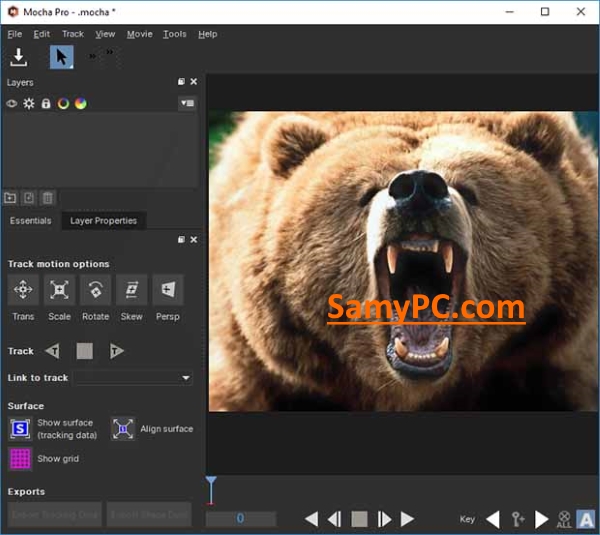Viewport: 600px width, 535px height.
Task: Close the Layers panel
Action: click(x=194, y=82)
